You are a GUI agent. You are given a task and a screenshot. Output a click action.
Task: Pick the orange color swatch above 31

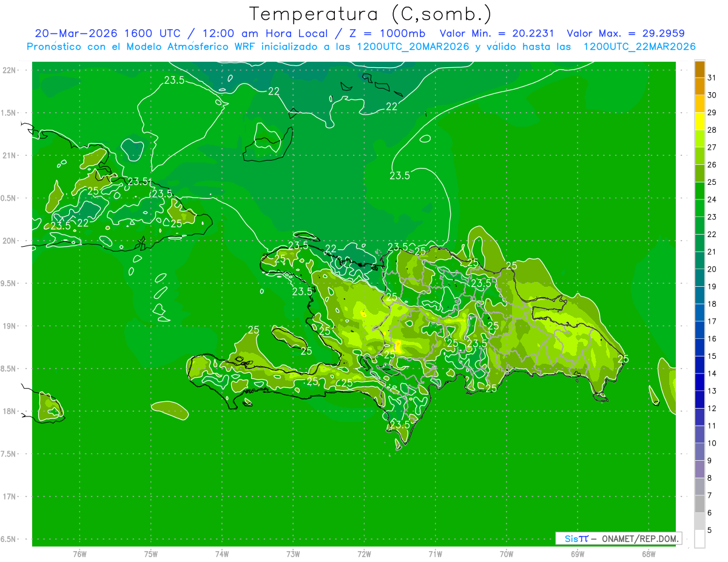(699, 69)
